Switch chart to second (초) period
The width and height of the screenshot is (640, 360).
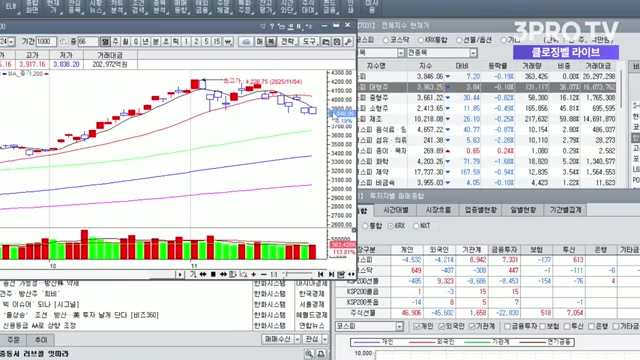click(x=166, y=42)
